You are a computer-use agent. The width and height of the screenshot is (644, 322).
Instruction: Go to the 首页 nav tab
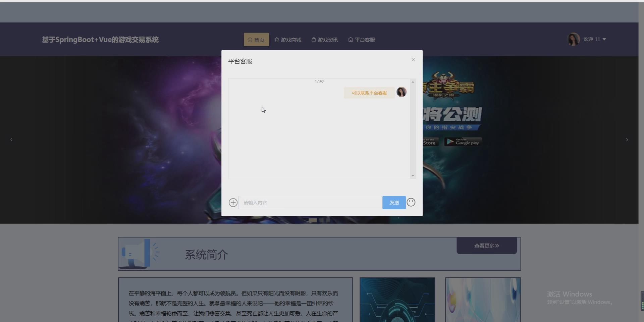(x=256, y=40)
